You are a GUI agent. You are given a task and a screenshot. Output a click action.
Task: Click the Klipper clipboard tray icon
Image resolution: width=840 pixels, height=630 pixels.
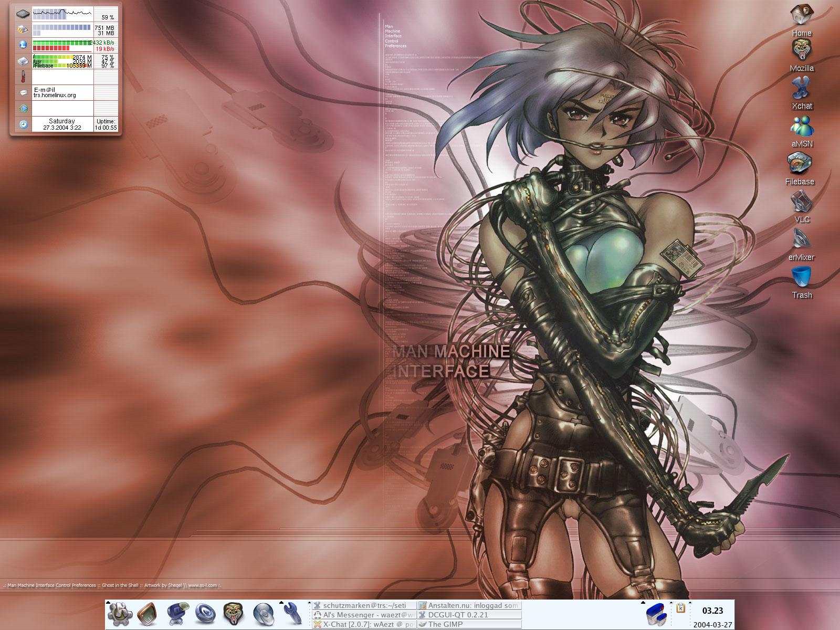point(681,608)
